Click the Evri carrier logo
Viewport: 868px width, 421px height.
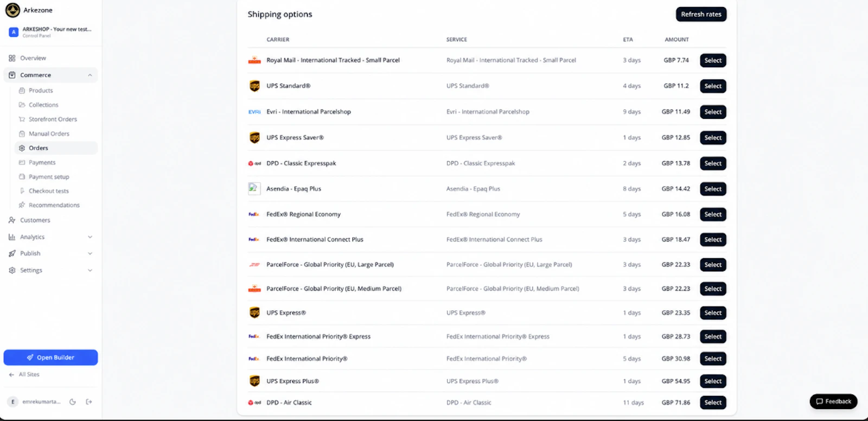[x=254, y=112]
